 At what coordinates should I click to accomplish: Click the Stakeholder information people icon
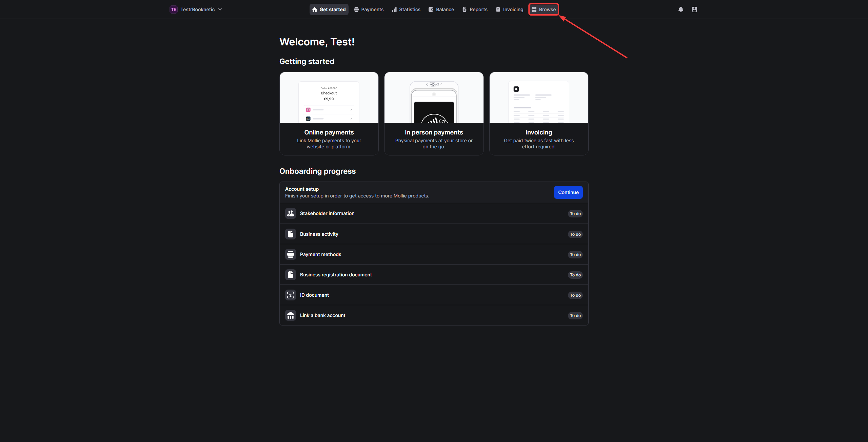pyautogui.click(x=291, y=213)
